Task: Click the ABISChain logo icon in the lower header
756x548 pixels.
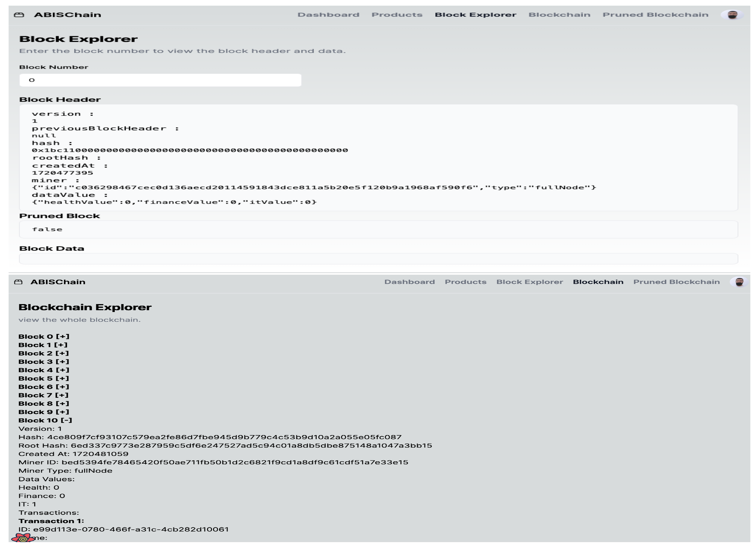Action: (18, 282)
